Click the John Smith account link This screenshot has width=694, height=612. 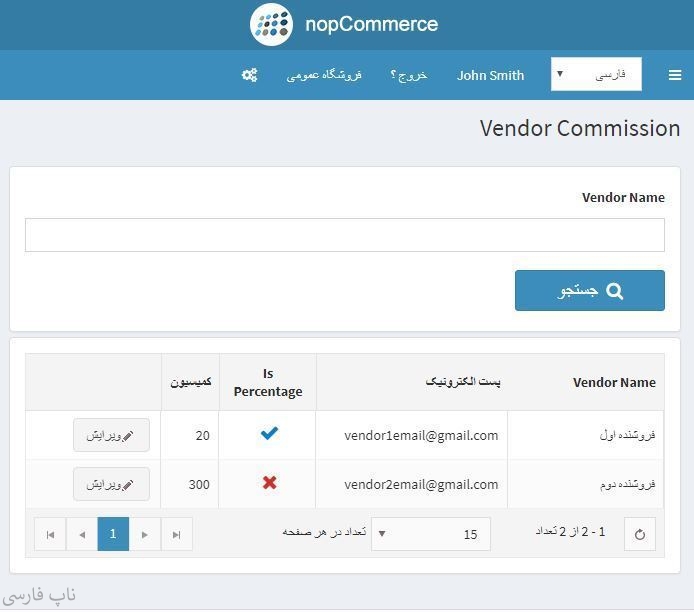point(490,75)
